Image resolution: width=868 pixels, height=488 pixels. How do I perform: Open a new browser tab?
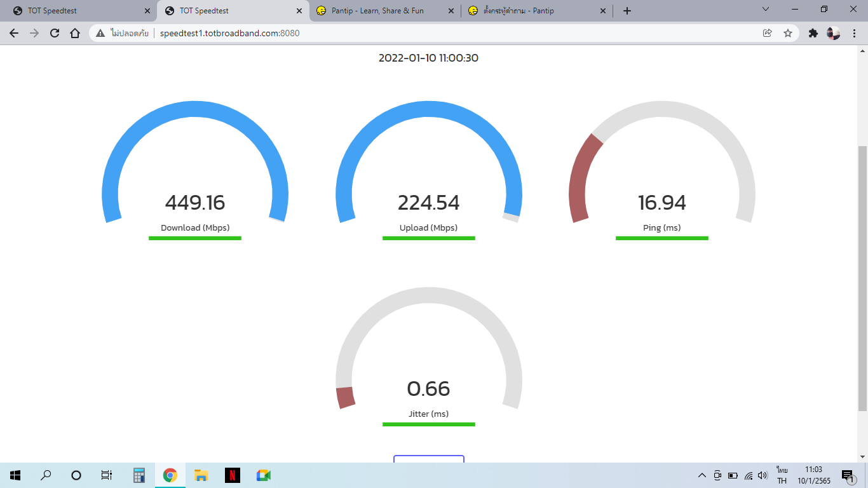pos(627,11)
